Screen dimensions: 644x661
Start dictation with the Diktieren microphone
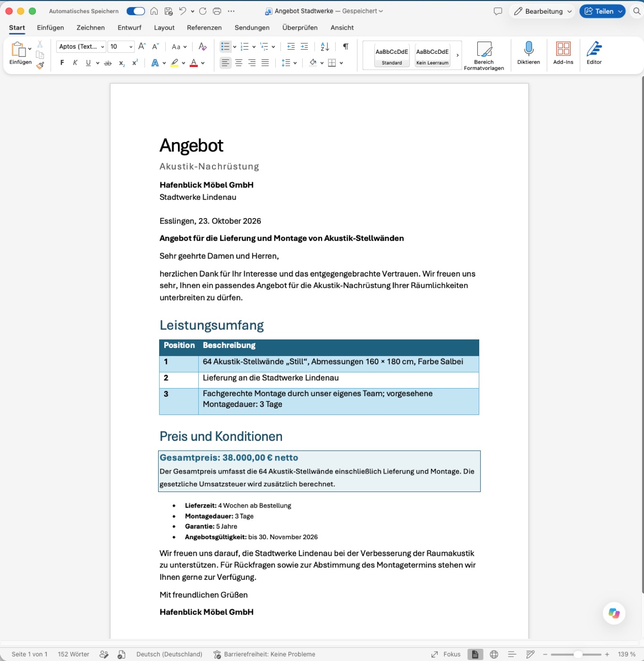point(528,53)
